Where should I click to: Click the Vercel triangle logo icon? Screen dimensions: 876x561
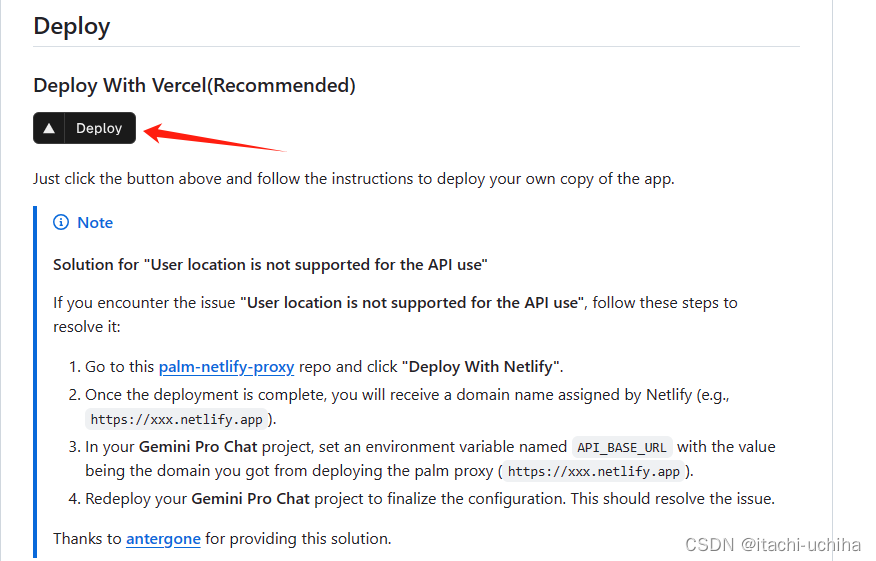(49, 128)
